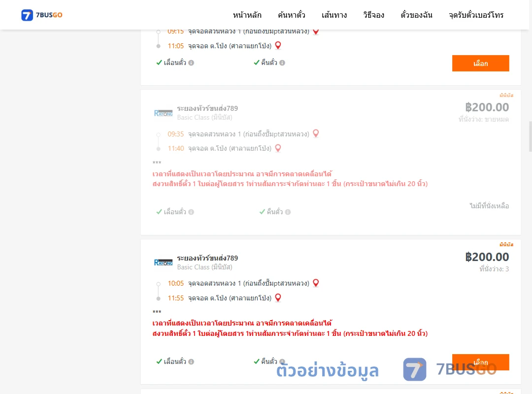This screenshot has width=532, height=394.
Task: Open the ตั๋วของฉัน menu item
Action: coord(416,15)
